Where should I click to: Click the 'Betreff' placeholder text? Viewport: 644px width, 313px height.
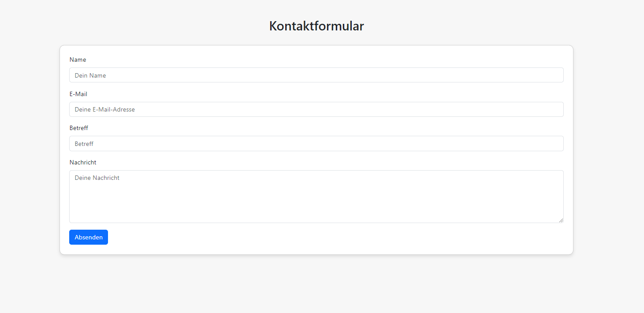(84, 144)
